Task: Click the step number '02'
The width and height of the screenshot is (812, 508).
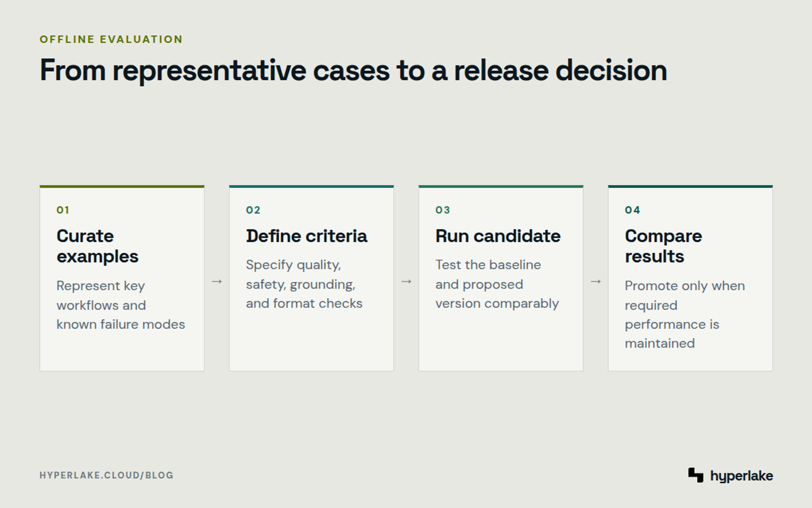Action: (x=253, y=210)
